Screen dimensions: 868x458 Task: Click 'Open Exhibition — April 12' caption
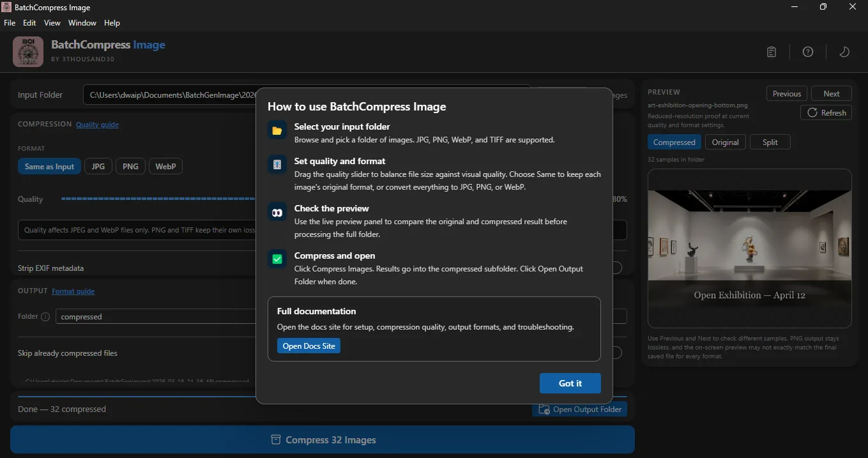(x=750, y=295)
